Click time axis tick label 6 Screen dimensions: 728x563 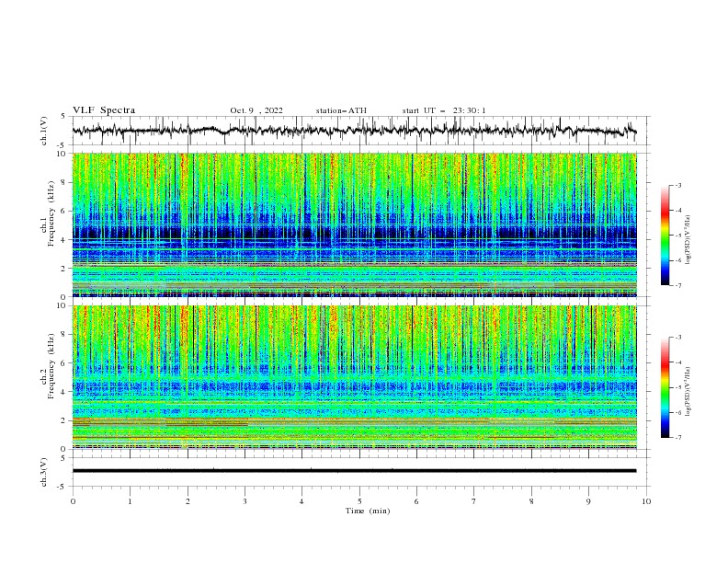pos(416,501)
